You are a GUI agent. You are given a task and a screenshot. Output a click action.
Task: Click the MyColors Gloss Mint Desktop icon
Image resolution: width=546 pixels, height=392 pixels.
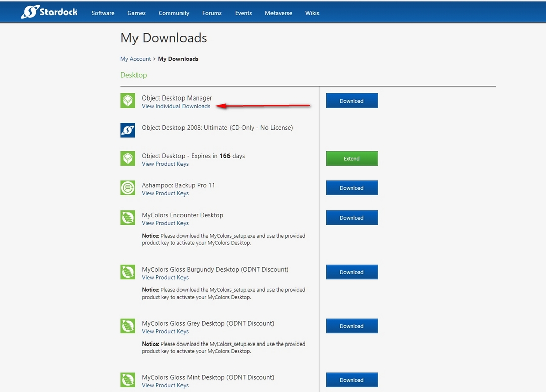click(128, 380)
